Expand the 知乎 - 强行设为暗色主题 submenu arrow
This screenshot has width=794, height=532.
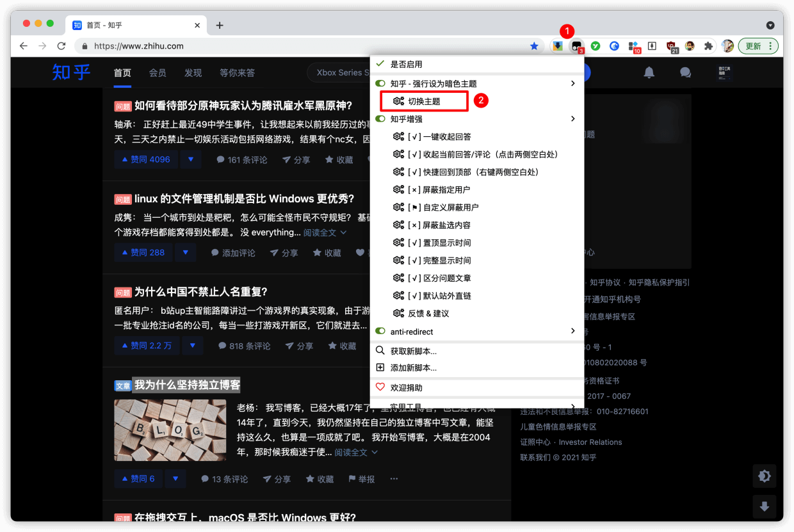(572, 83)
